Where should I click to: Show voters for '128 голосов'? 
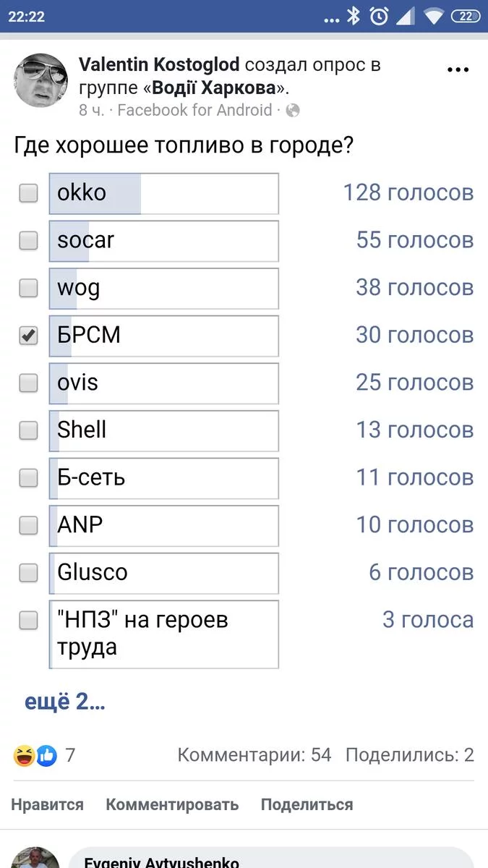click(408, 193)
